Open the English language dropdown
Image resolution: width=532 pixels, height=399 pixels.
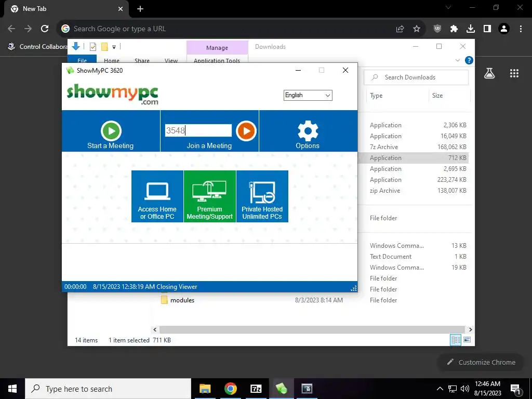(x=308, y=96)
